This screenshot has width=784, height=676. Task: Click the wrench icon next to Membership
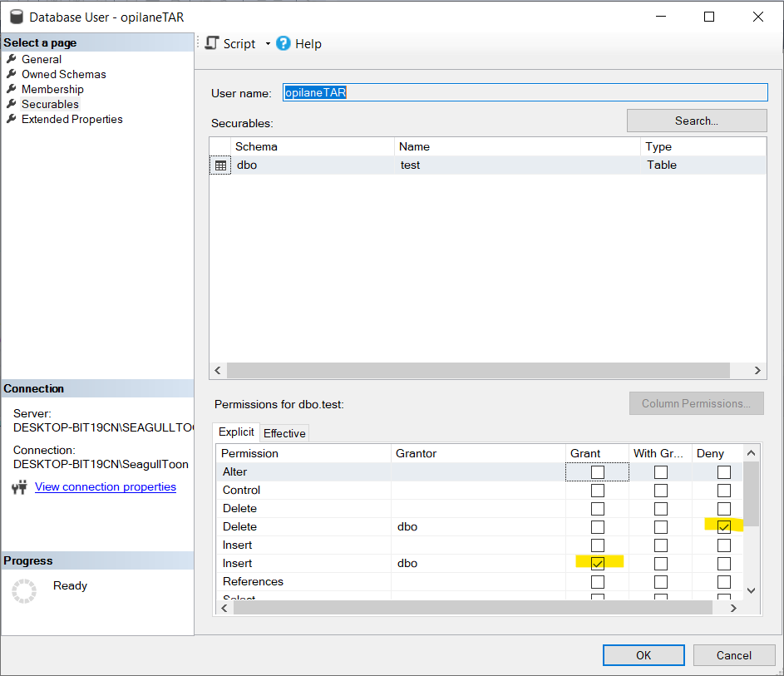12,89
